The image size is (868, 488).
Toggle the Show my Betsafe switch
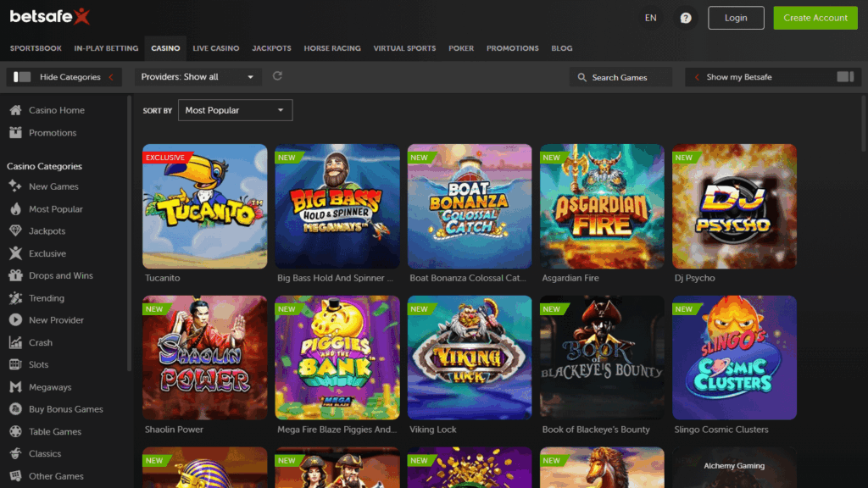point(844,77)
